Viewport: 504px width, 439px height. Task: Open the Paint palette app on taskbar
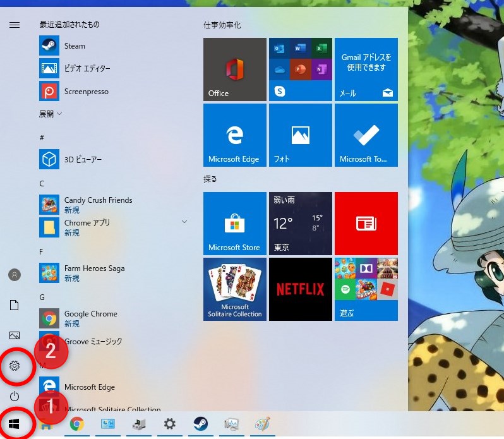(x=263, y=424)
